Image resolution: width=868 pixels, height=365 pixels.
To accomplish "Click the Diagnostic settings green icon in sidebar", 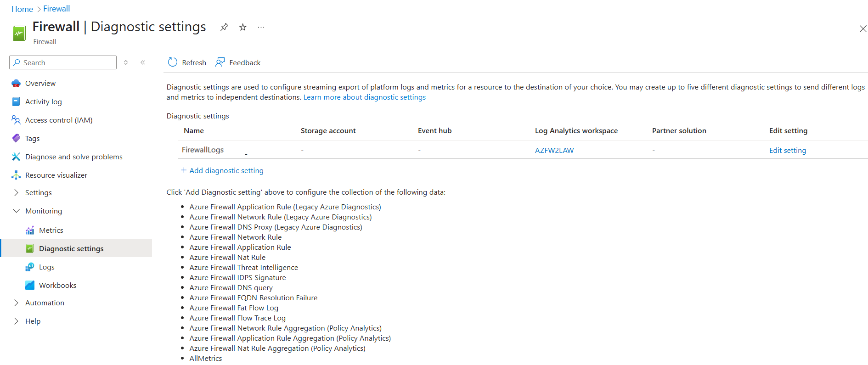I will [30, 248].
